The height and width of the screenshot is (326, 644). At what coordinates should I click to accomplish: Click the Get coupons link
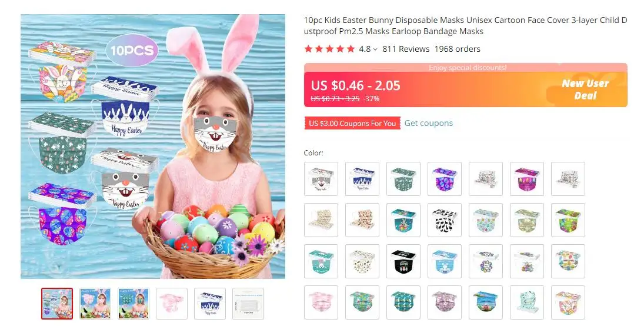click(x=428, y=123)
